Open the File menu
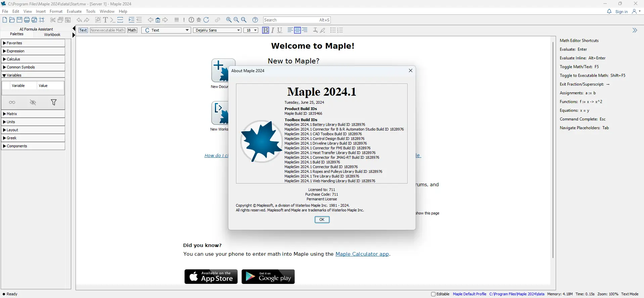This screenshot has width=644, height=298. (5, 11)
